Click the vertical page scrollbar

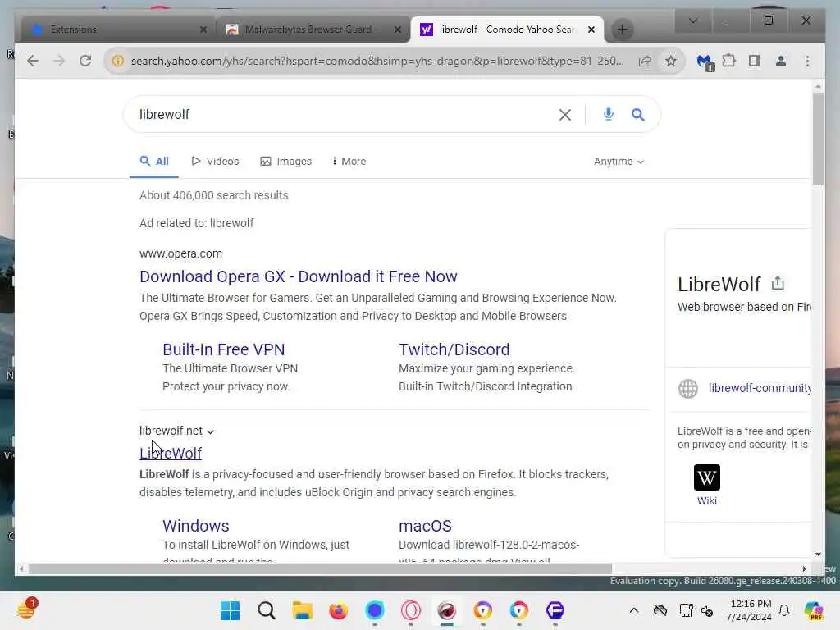(818, 139)
